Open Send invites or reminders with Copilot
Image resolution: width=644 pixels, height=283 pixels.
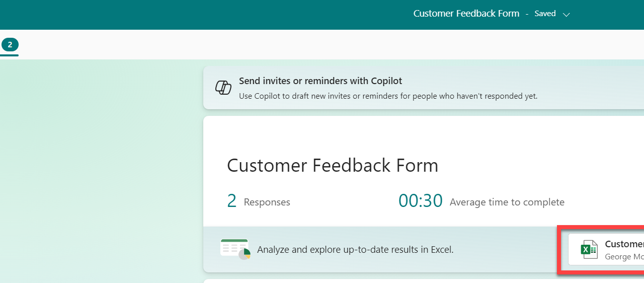tap(320, 81)
